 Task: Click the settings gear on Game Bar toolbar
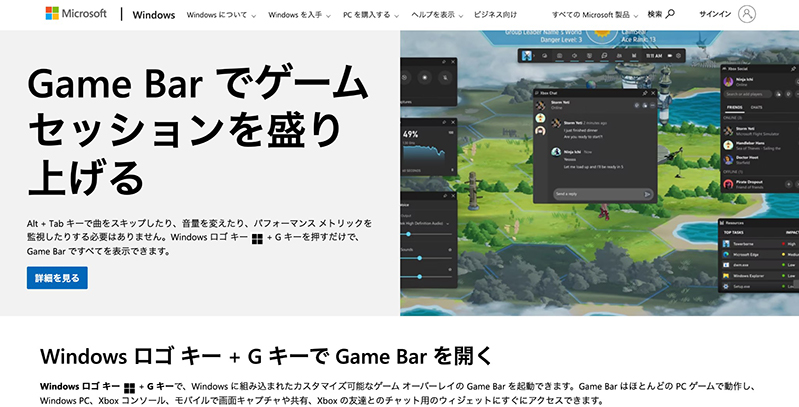(678, 56)
